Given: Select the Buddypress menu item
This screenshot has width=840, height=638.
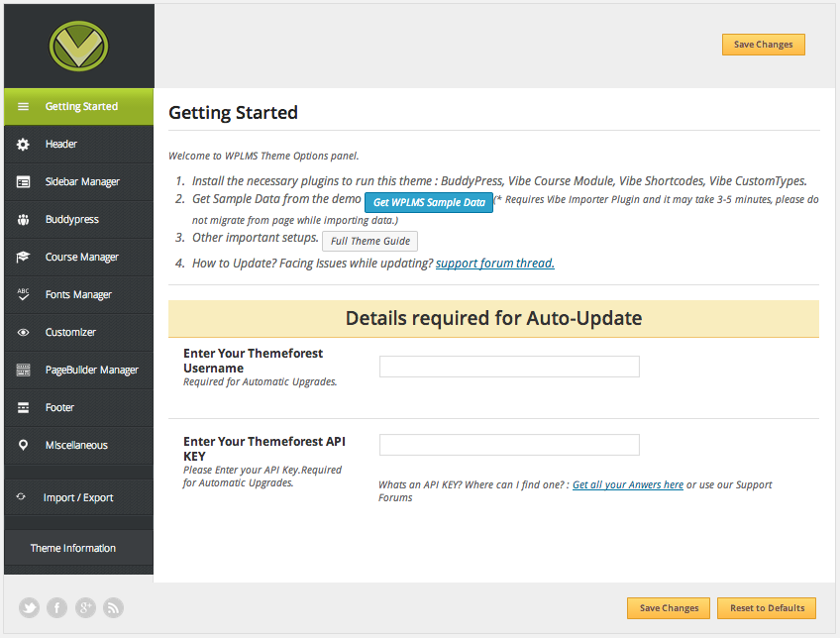Looking at the screenshot, I should (x=79, y=220).
